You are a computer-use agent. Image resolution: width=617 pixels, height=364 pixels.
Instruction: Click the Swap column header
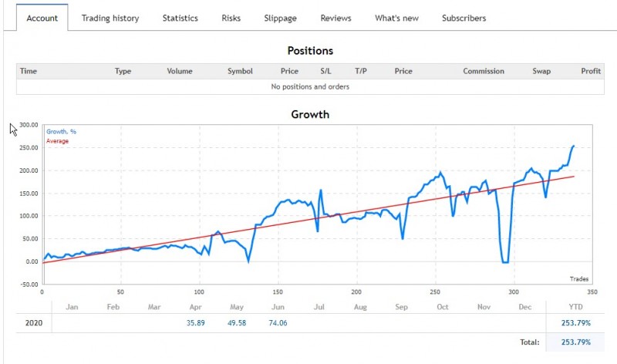pyautogui.click(x=541, y=71)
